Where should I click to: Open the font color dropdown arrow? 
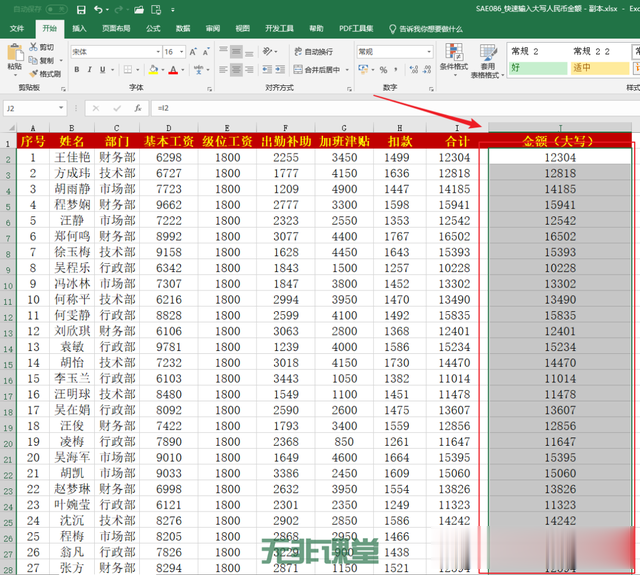[183, 70]
